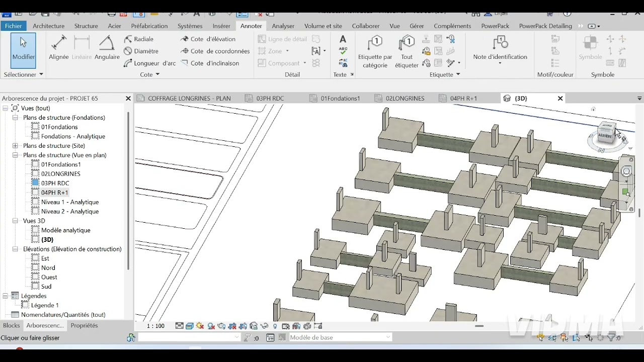
Task: Toggle reveal hidden elements light bulb
Action: point(275,326)
